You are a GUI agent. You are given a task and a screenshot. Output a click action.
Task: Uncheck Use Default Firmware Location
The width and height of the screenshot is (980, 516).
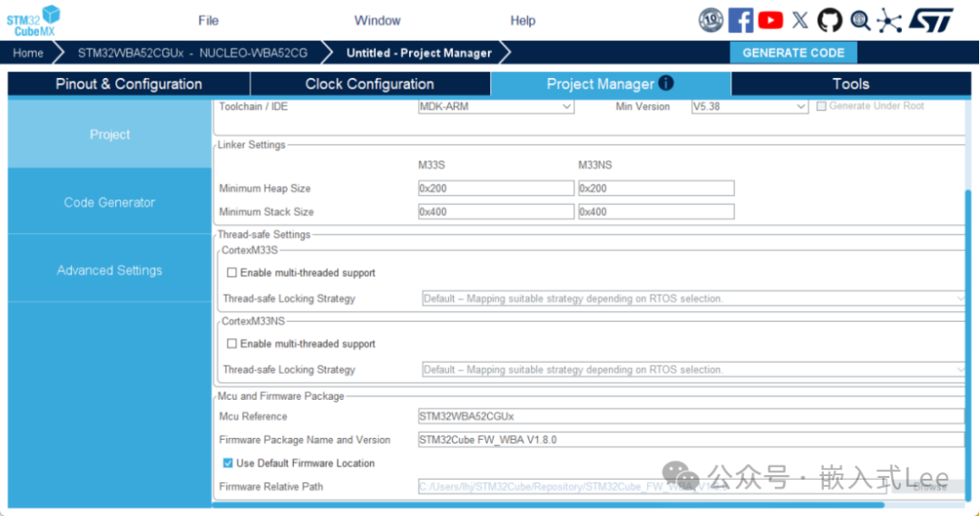click(x=228, y=462)
